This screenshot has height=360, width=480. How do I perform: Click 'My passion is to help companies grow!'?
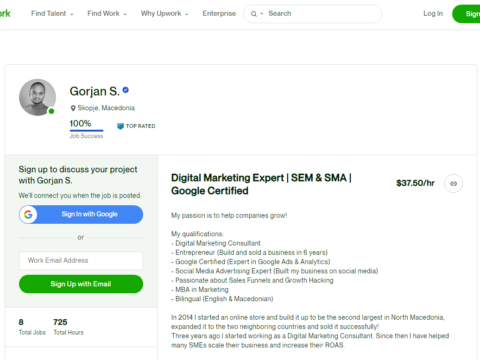click(x=229, y=216)
